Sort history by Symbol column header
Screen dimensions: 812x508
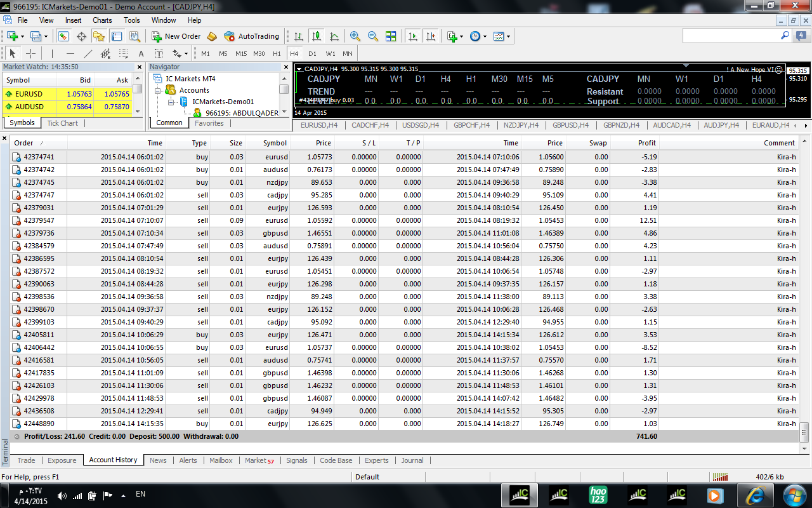[268, 143]
